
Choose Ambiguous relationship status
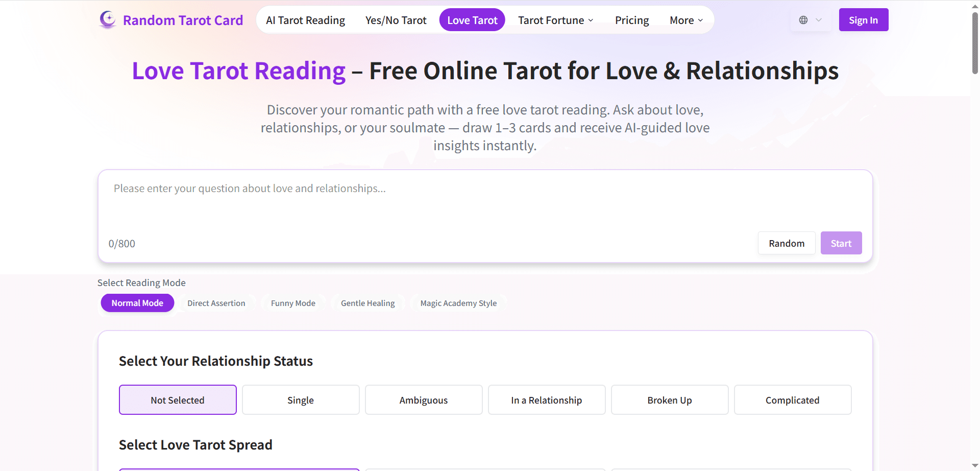pyautogui.click(x=424, y=400)
